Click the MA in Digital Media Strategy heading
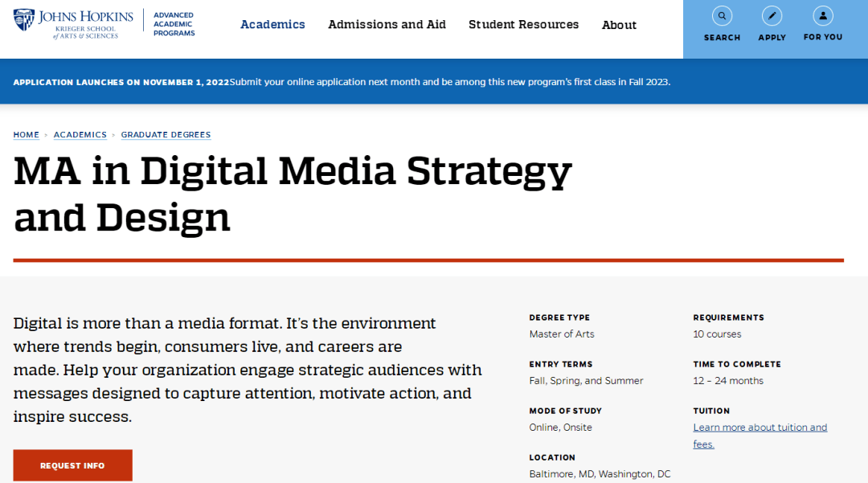 293,194
